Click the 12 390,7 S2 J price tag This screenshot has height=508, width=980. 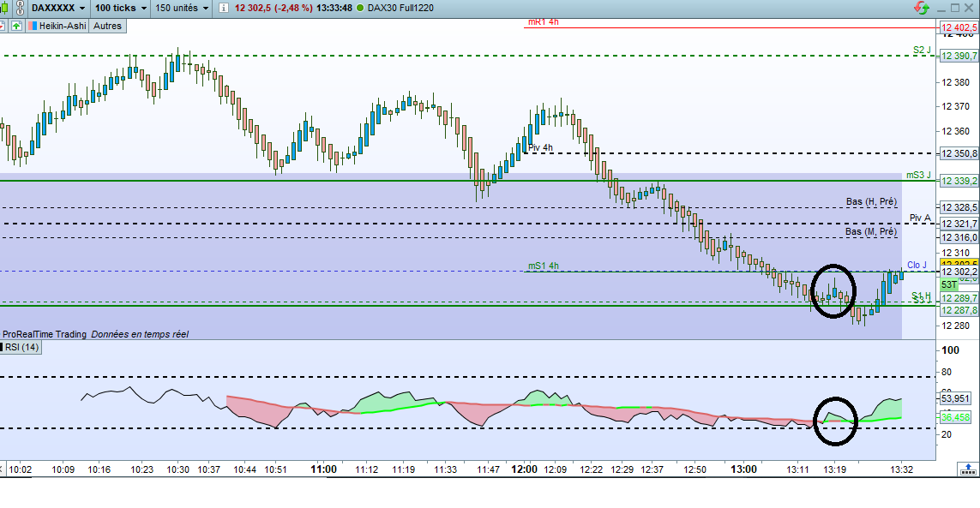point(959,56)
